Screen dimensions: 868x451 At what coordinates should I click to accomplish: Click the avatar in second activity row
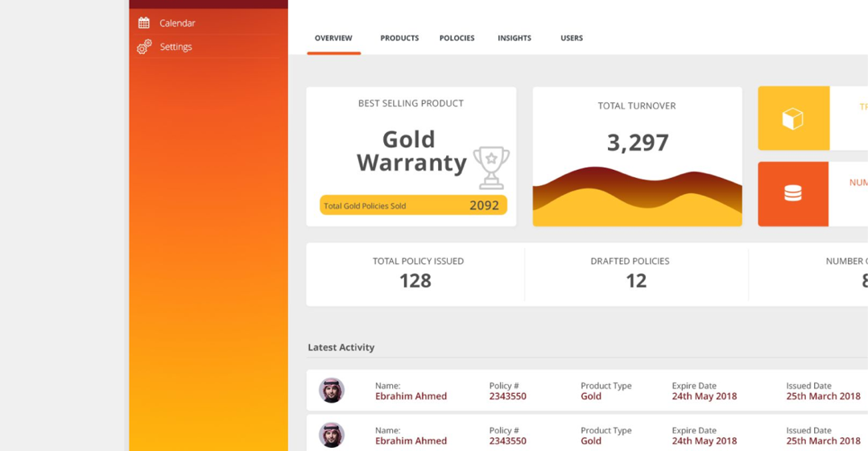[332, 435]
